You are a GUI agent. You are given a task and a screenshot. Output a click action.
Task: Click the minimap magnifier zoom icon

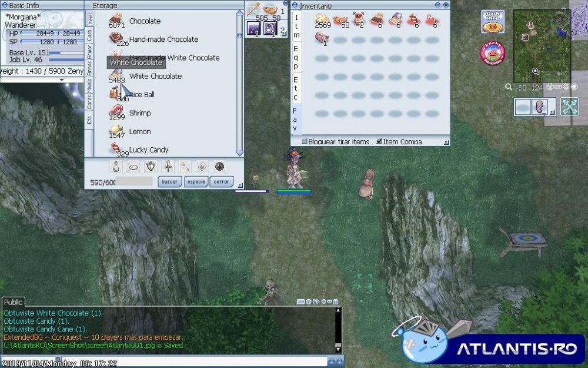tap(509, 87)
